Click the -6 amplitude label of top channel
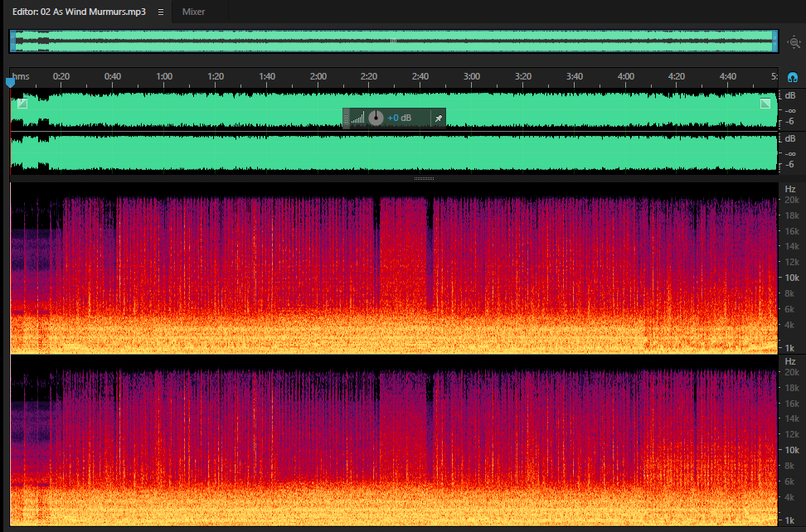Viewport: 806px width, 532px height. pos(790,121)
